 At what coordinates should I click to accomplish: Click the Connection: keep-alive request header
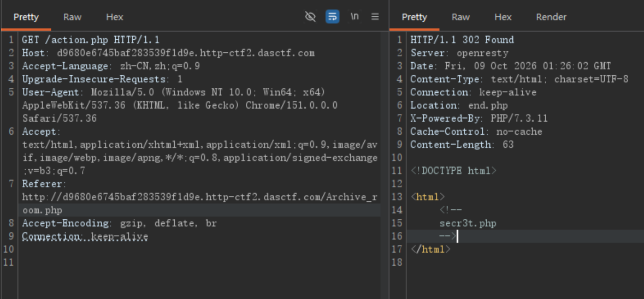coord(85,237)
